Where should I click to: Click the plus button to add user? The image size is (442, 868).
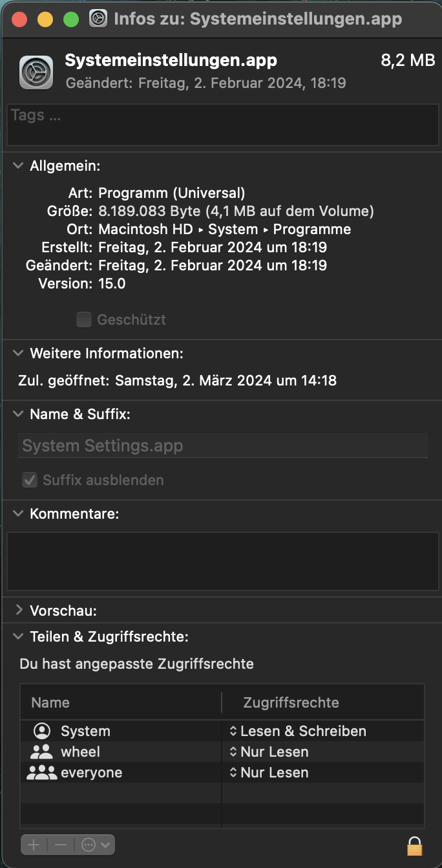[x=34, y=845]
